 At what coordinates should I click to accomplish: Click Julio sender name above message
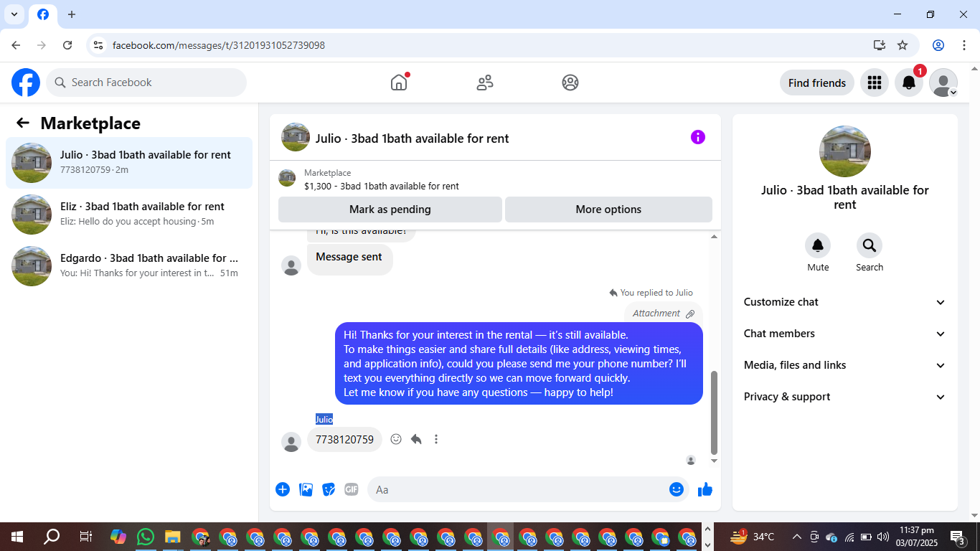(x=324, y=419)
